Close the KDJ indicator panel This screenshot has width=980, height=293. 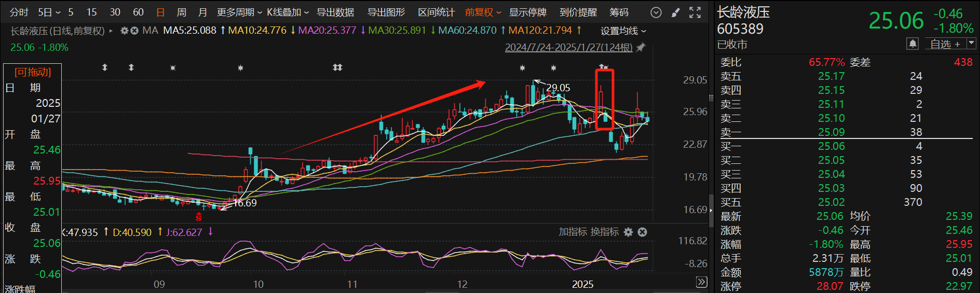coord(643,232)
